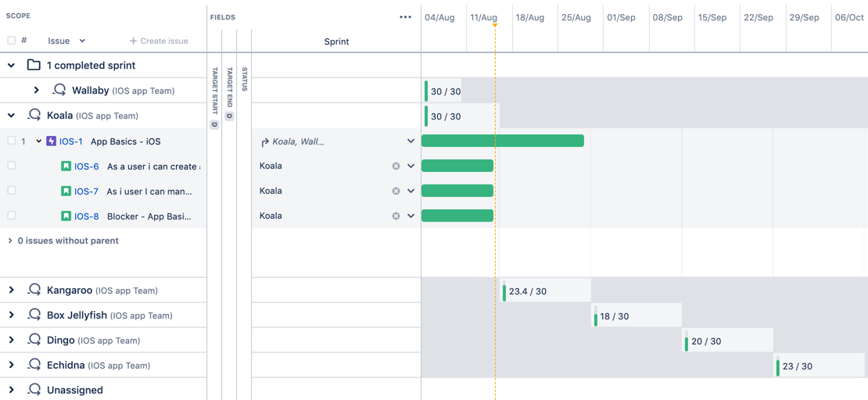The image size is (868, 400).
Task: Open the IOS-8 issue link
Action: click(x=86, y=216)
